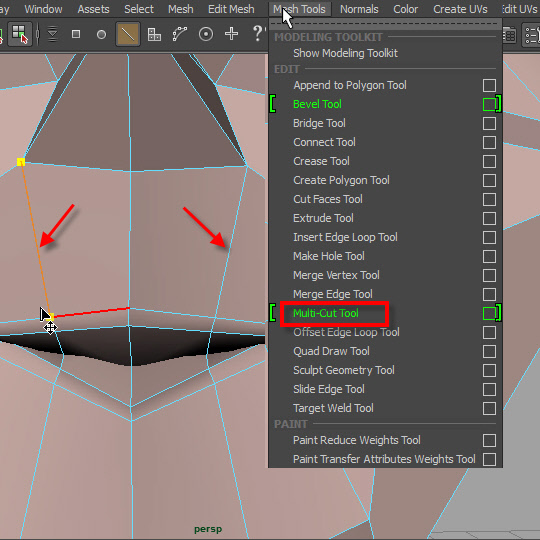Open Bevel Tool option box

(489, 104)
